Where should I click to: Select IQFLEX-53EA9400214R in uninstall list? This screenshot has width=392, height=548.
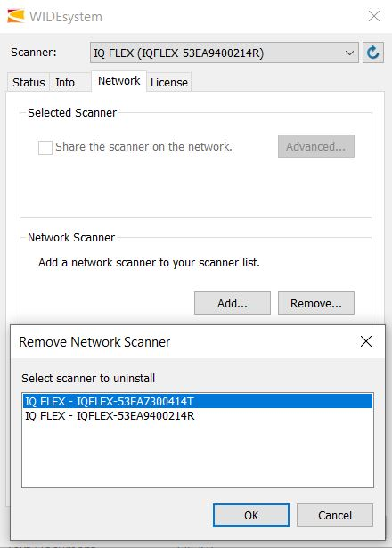198,416
